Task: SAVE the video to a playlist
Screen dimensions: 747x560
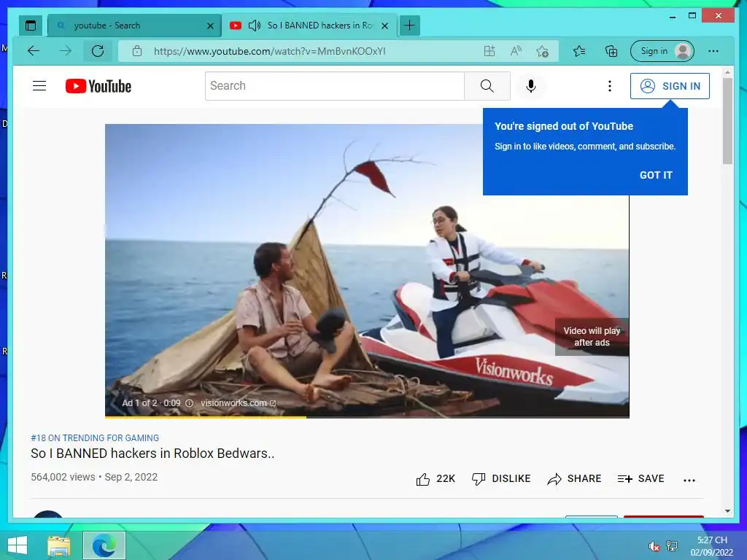Action: coord(640,479)
